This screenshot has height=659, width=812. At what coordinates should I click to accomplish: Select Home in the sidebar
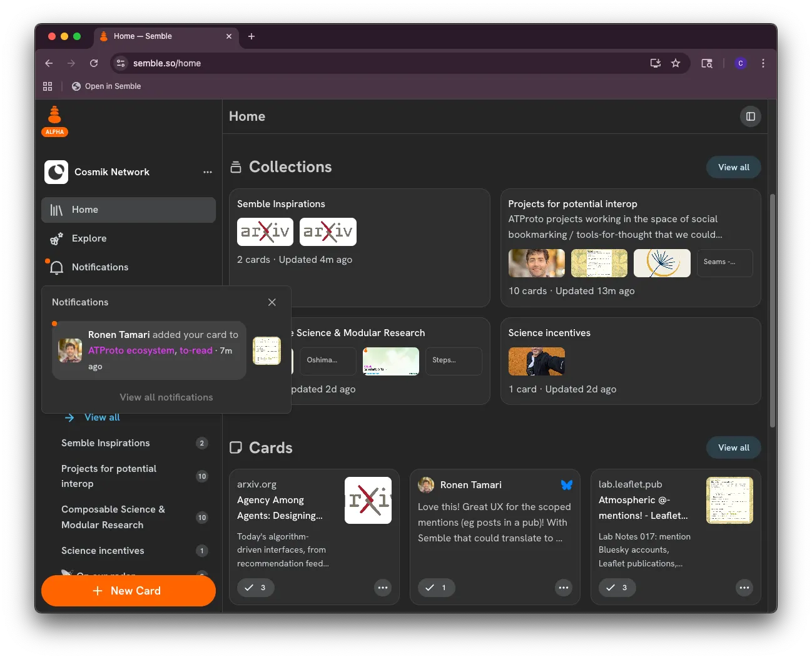128,210
